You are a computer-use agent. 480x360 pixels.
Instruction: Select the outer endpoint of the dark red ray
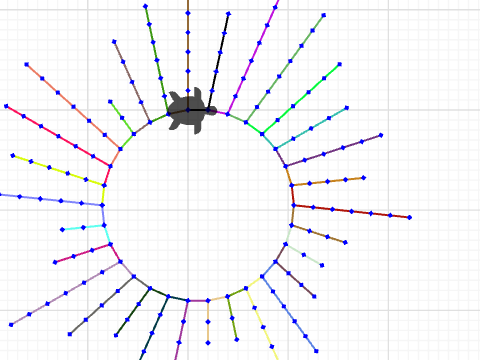(x=410, y=217)
